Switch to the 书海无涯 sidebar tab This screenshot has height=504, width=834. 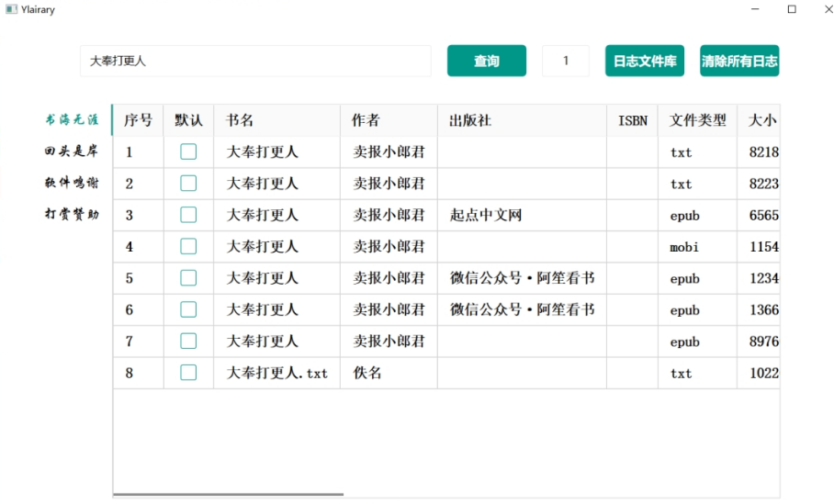click(72, 119)
